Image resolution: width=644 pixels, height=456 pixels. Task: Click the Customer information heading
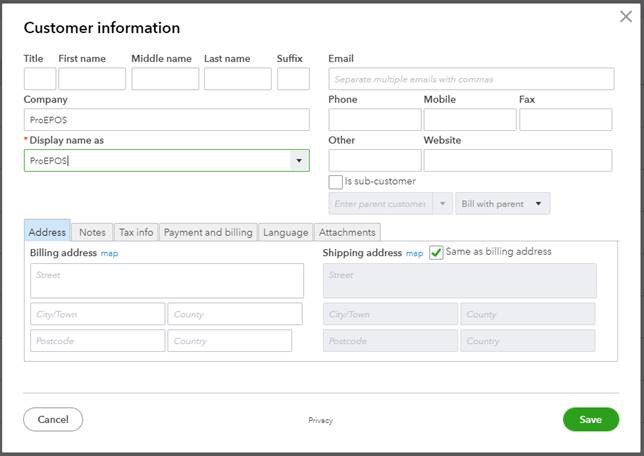pos(102,28)
